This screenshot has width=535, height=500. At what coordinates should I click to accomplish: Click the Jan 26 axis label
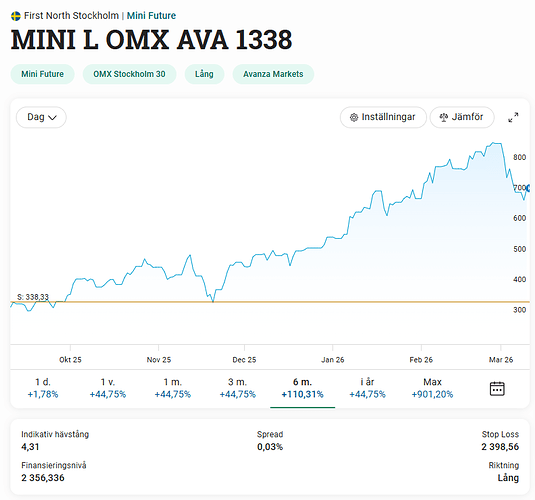[x=333, y=360]
